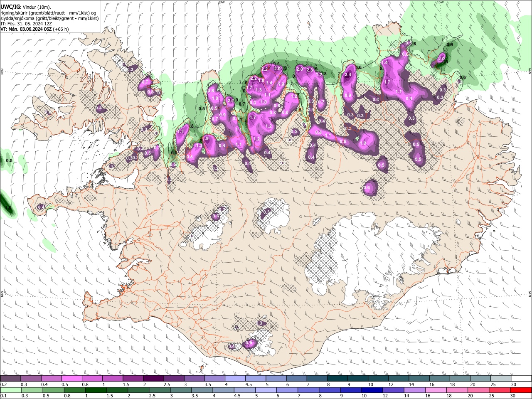
Task: Click the '20W' longitude label at top edge
Action: (x=221, y=2)
